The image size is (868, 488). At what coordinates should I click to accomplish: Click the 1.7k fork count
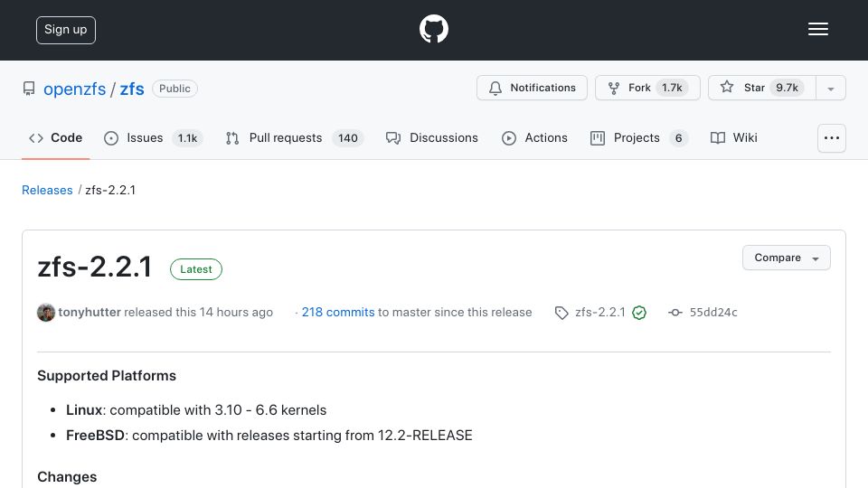[x=672, y=88]
